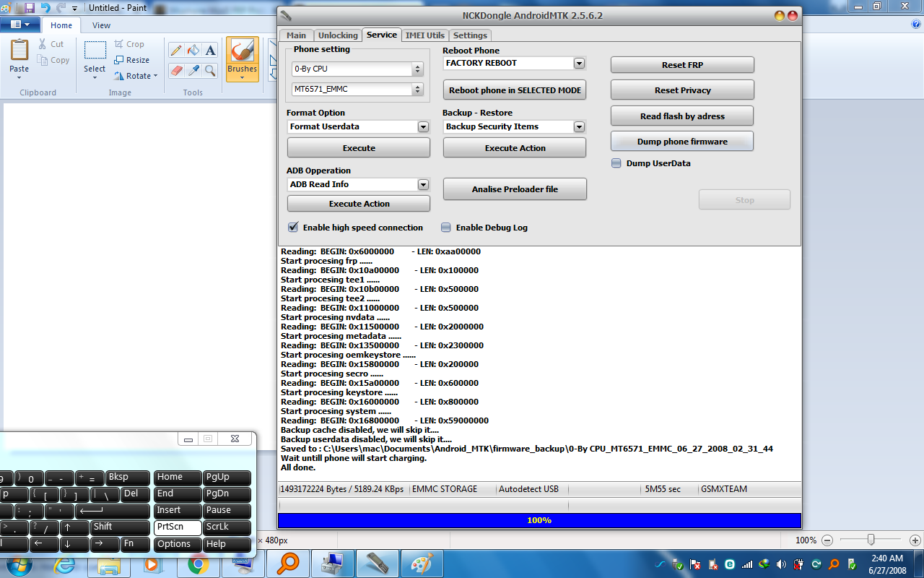Image resolution: width=924 pixels, height=578 pixels.
Task: Click the 'All done.' log line
Action: click(x=298, y=467)
